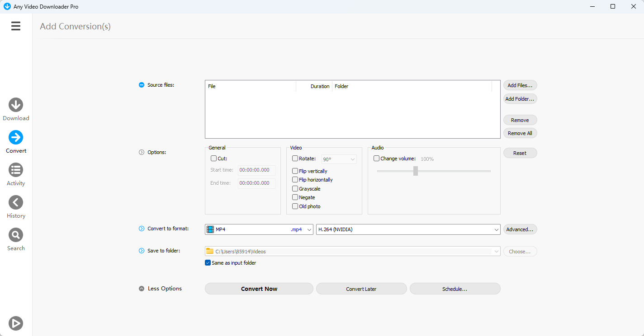Check Flip horizontally
Image resolution: width=644 pixels, height=336 pixels.
[295, 180]
